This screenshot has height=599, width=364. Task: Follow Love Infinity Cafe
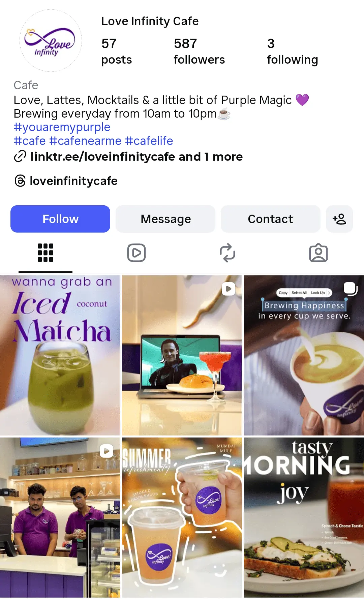[x=60, y=219]
